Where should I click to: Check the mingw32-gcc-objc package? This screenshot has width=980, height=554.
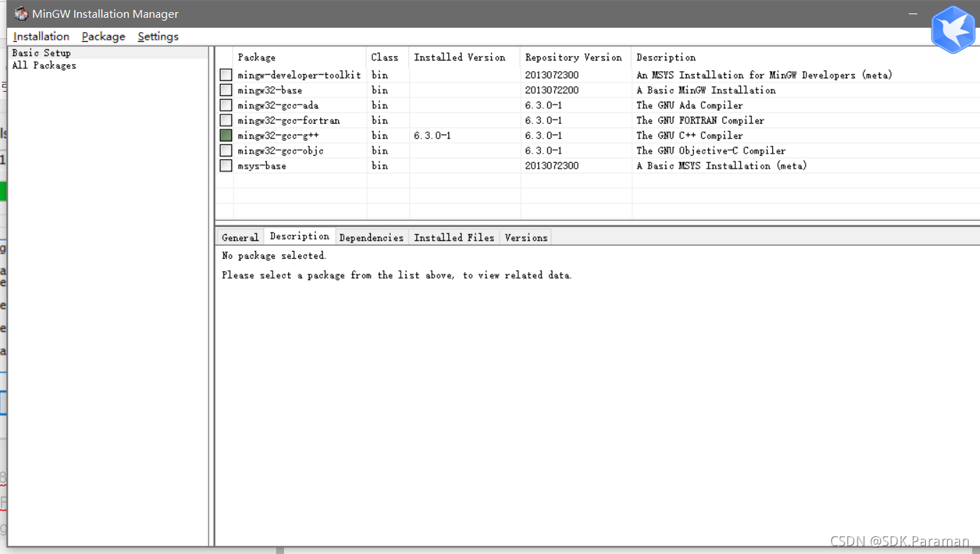[x=225, y=150]
